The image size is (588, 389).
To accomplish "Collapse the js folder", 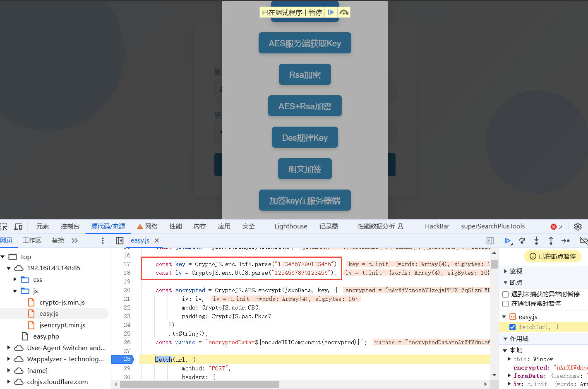I will click(x=15, y=291).
